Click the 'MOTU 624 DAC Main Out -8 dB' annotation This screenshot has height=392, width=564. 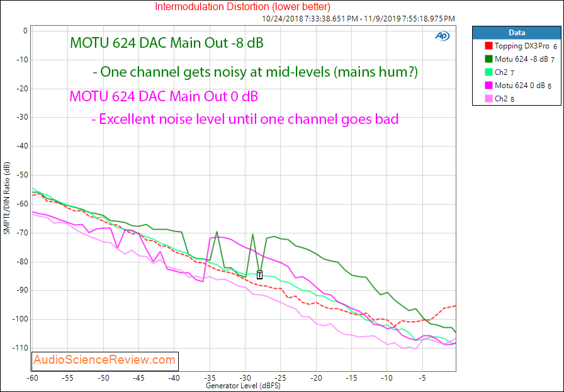click(x=167, y=43)
